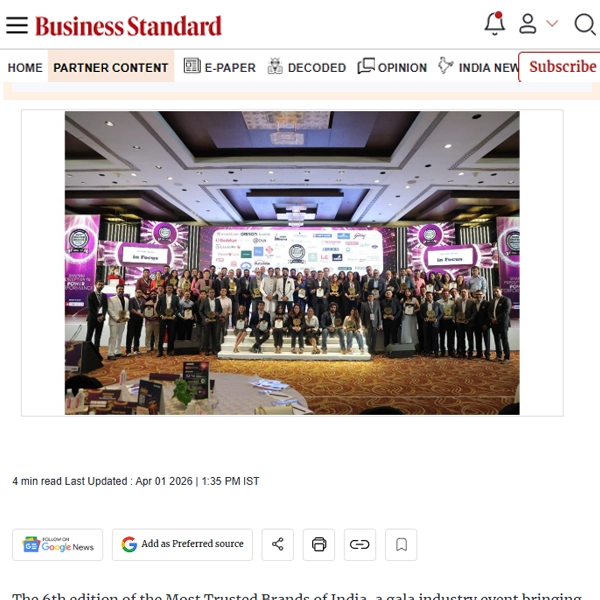
Task: Click the Subscribe button
Action: (561, 67)
